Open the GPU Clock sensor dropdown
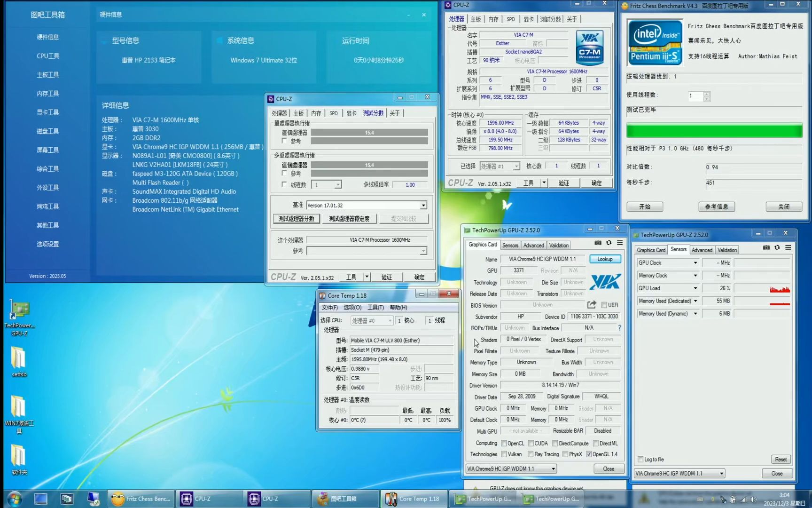The height and width of the screenshot is (508, 812). pyautogui.click(x=695, y=263)
